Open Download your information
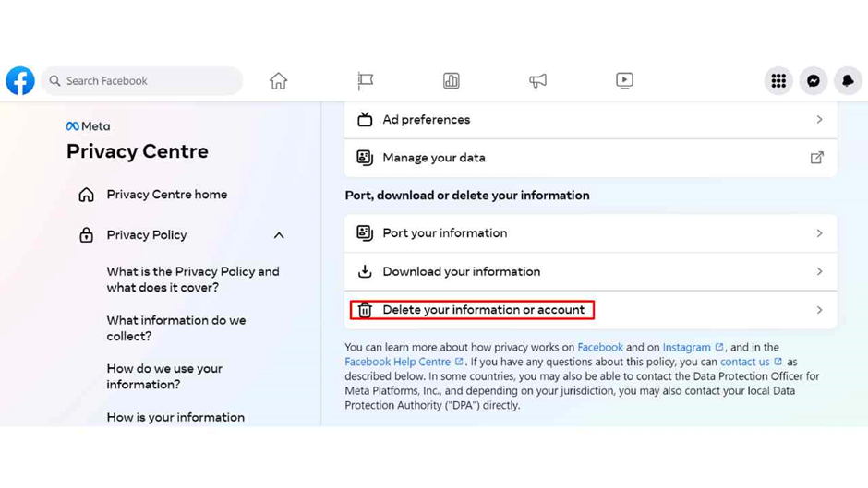 click(590, 271)
